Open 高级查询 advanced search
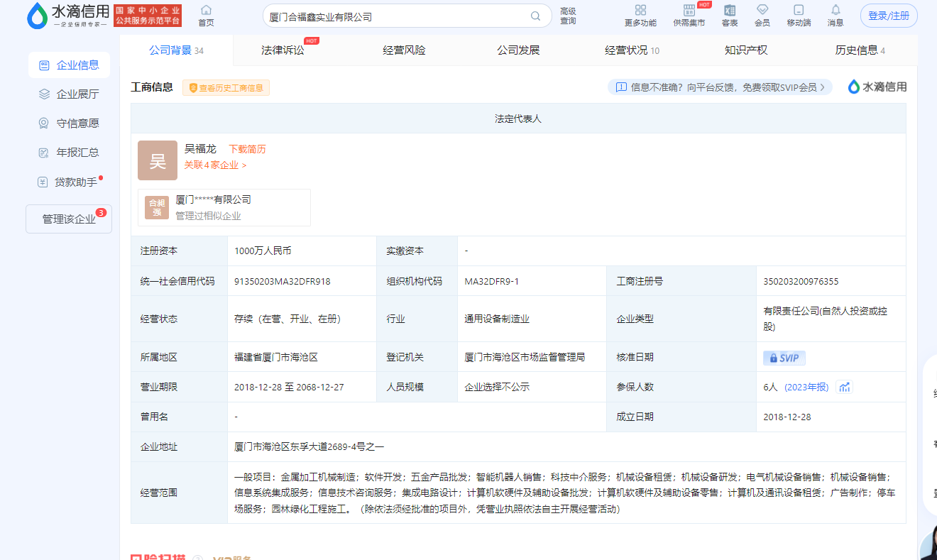 (x=568, y=16)
